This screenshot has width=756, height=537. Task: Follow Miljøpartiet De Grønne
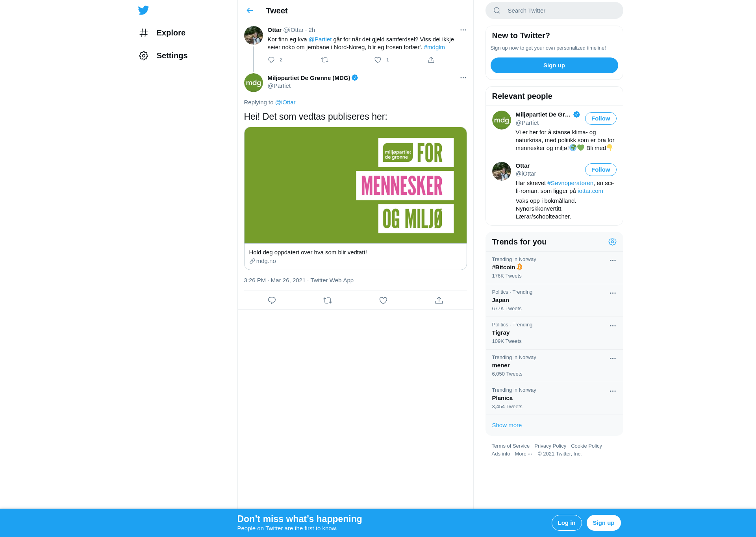[x=600, y=119]
